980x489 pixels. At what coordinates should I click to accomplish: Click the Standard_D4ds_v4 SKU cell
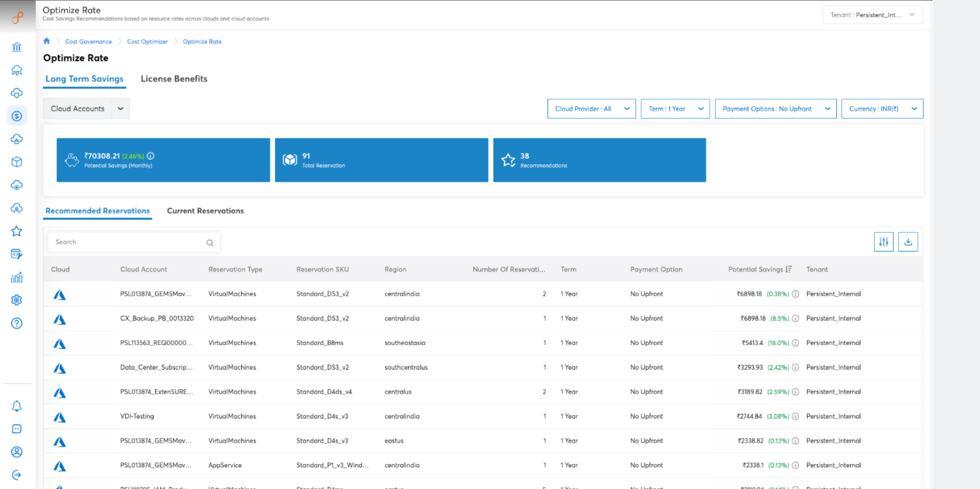324,392
